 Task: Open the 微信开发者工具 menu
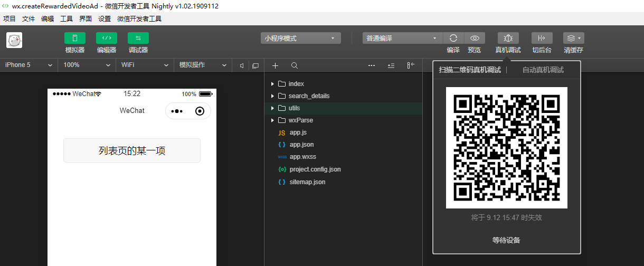pyautogui.click(x=139, y=18)
